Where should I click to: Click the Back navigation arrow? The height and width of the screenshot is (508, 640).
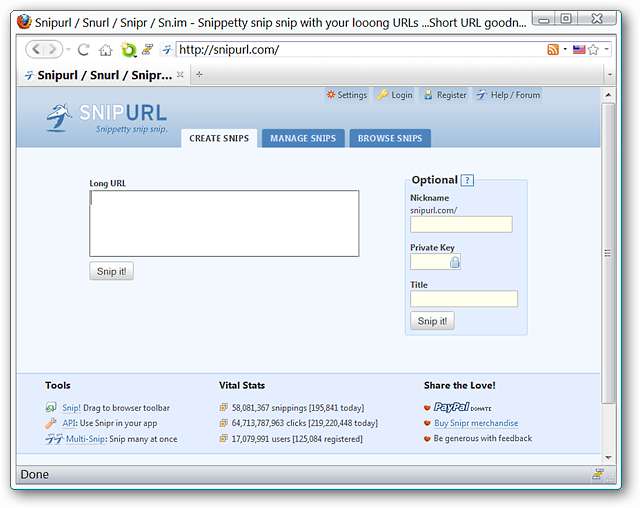[x=36, y=50]
